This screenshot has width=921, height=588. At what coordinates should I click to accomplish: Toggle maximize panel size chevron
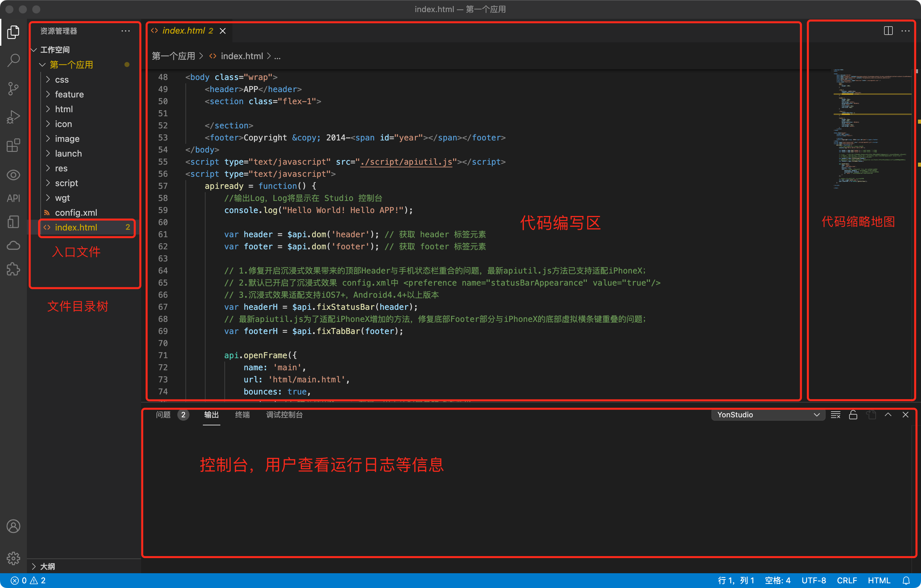888,415
